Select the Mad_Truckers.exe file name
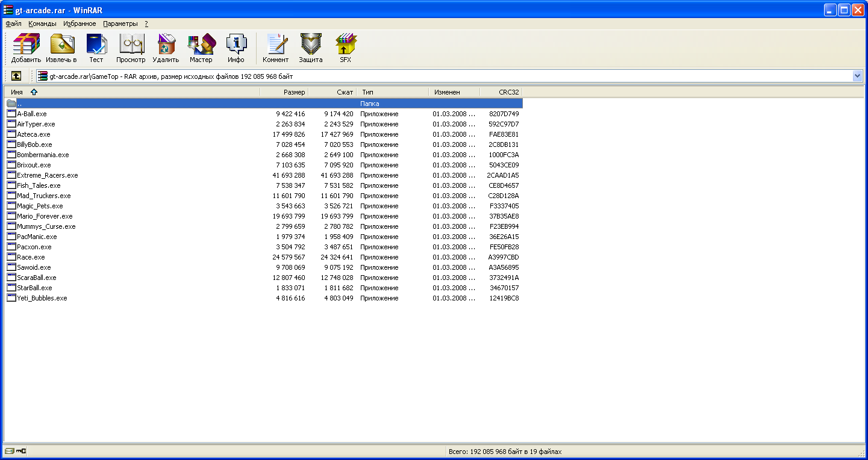 pos(44,196)
